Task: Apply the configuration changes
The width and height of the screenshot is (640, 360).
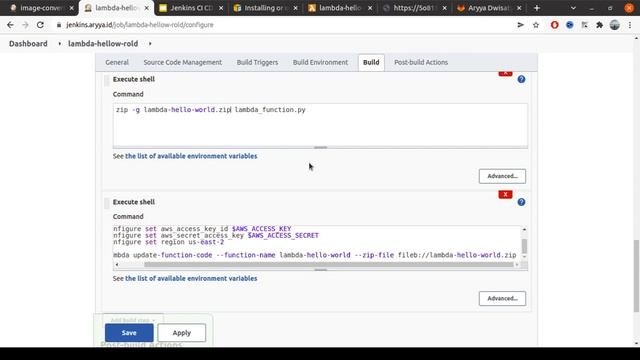Action: 182,333
